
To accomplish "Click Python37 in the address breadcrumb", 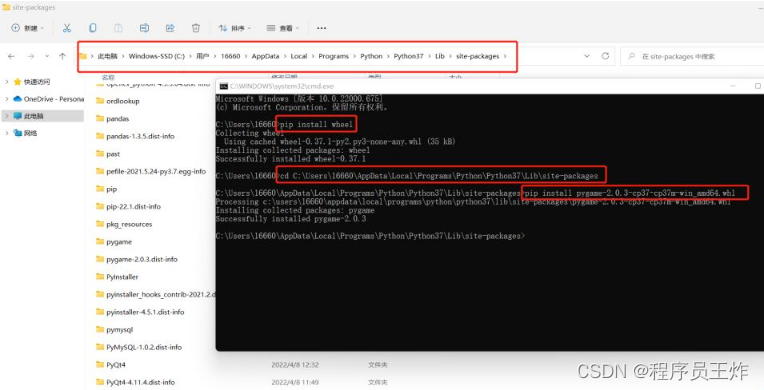I will pos(408,57).
